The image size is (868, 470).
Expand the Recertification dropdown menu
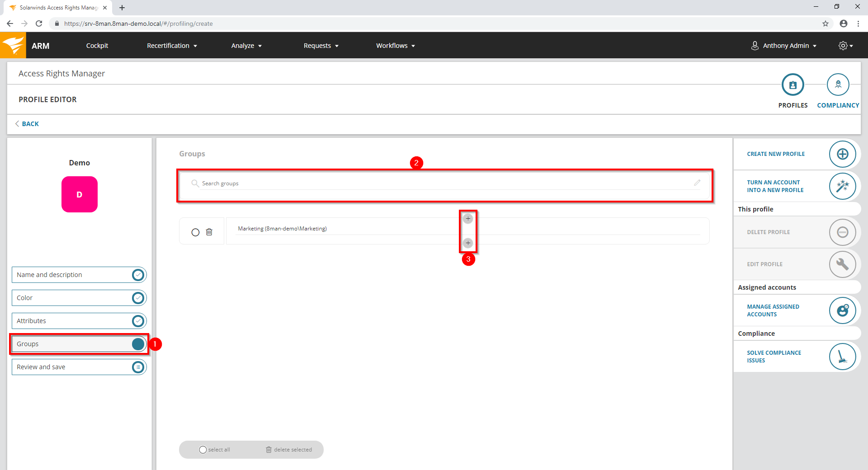pos(172,46)
